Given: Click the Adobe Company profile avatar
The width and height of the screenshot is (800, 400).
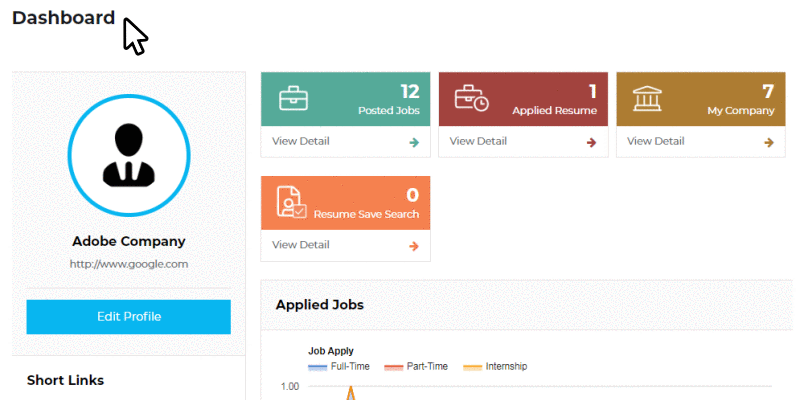Looking at the screenshot, I should click(129, 155).
